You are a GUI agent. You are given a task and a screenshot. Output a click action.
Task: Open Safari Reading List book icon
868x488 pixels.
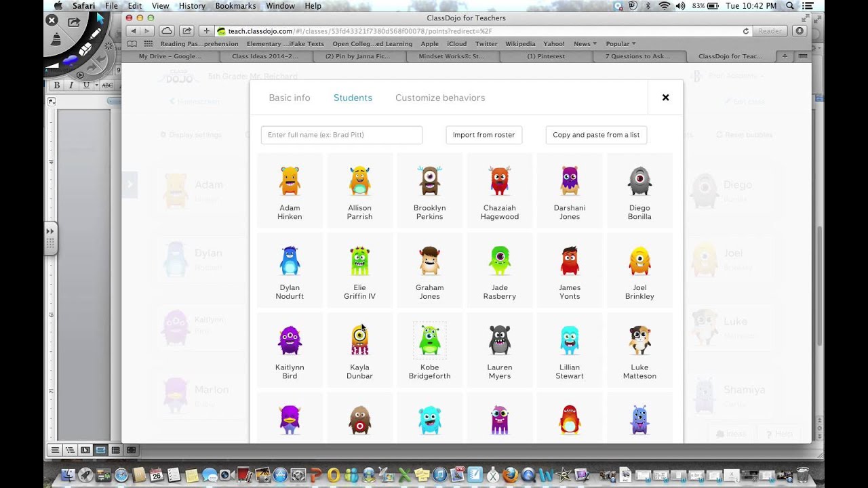[132, 44]
